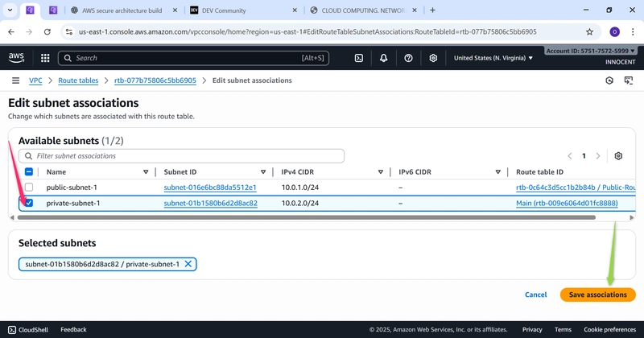Click Save associations button
The image size is (644, 338).
[x=597, y=295]
